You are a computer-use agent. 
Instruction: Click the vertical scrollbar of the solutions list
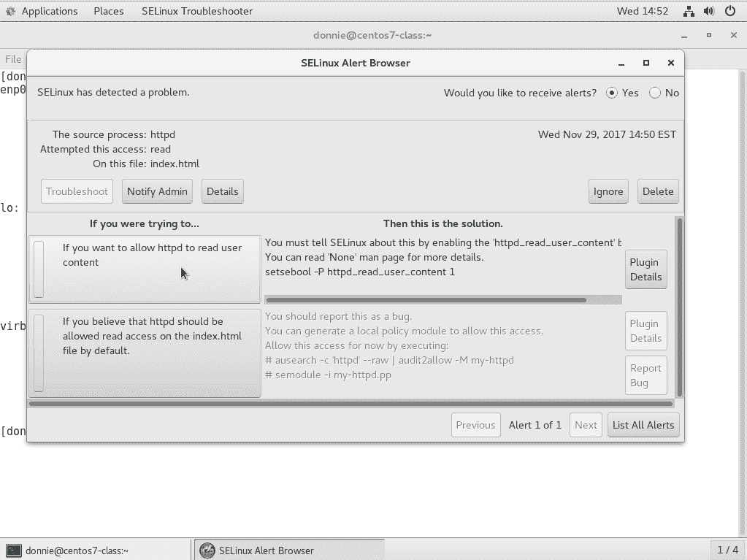coord(680,307)
